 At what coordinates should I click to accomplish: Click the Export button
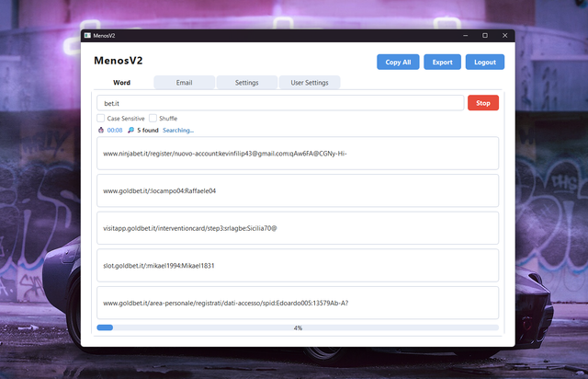point(443,62)
